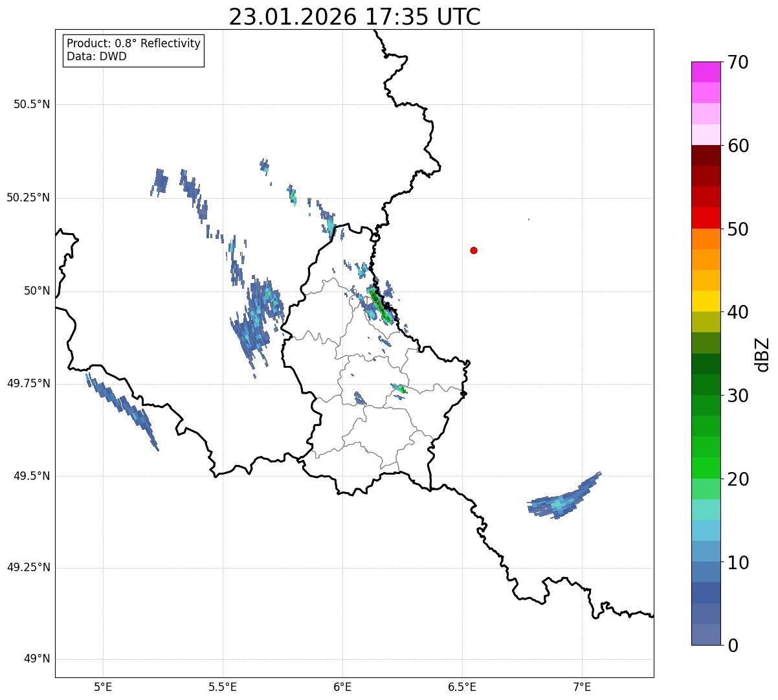Image resolution: width=778 pixels, height=700 pixels.
Task: Click the diagonal echo band near 5°E
Action: click(x=123, y=411)
